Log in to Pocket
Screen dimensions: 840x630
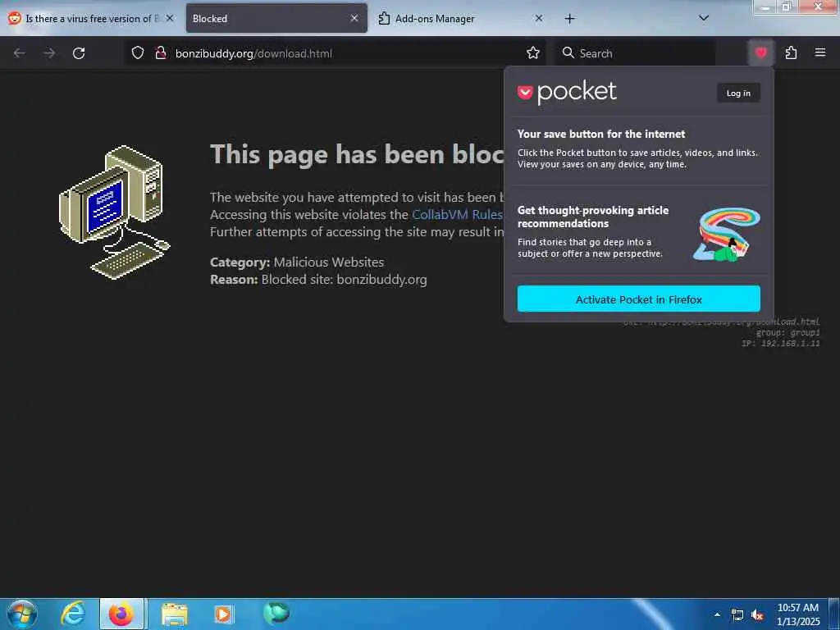(x=738, y=94)
